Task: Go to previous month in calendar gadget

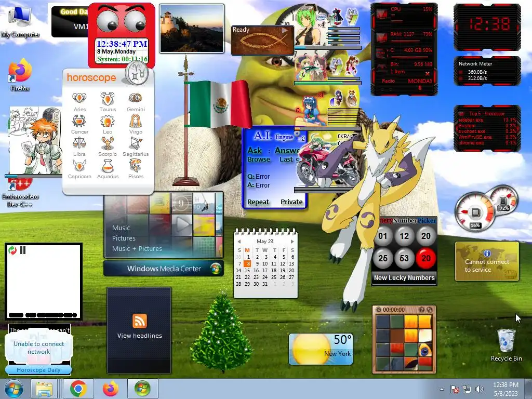Action: [239, 242]
